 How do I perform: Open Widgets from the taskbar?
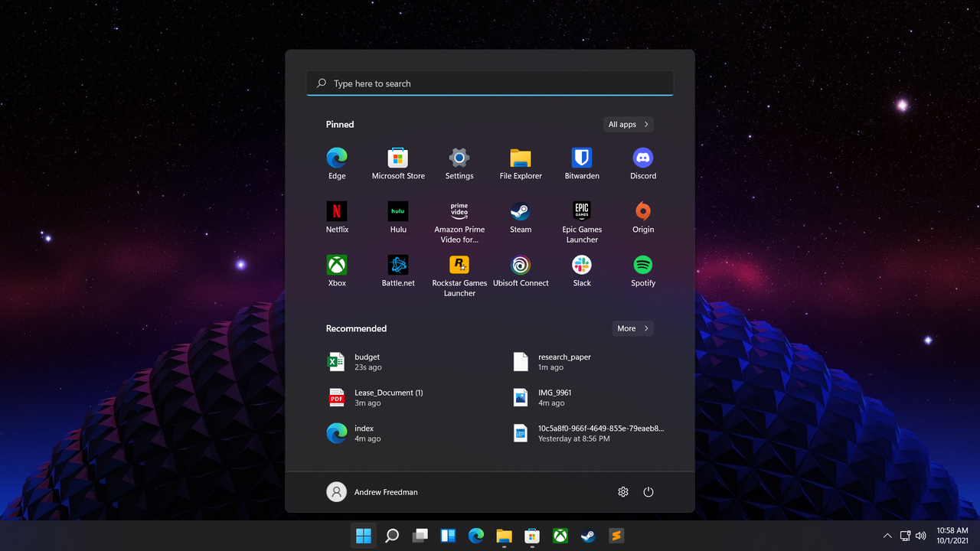pyautogui.click(x=448, y=536)
